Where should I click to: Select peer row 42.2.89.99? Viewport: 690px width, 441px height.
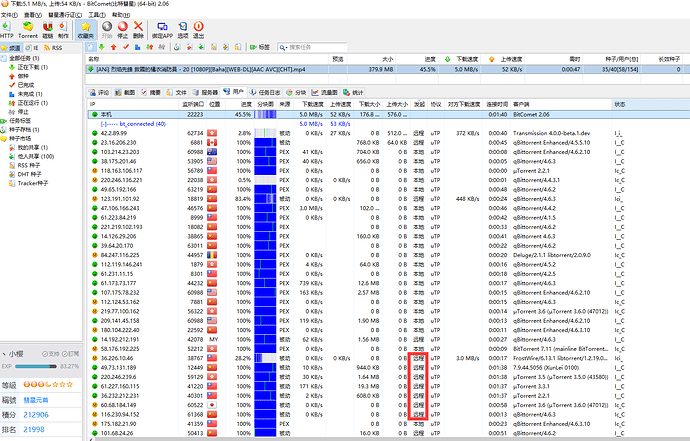coord(387,133)
